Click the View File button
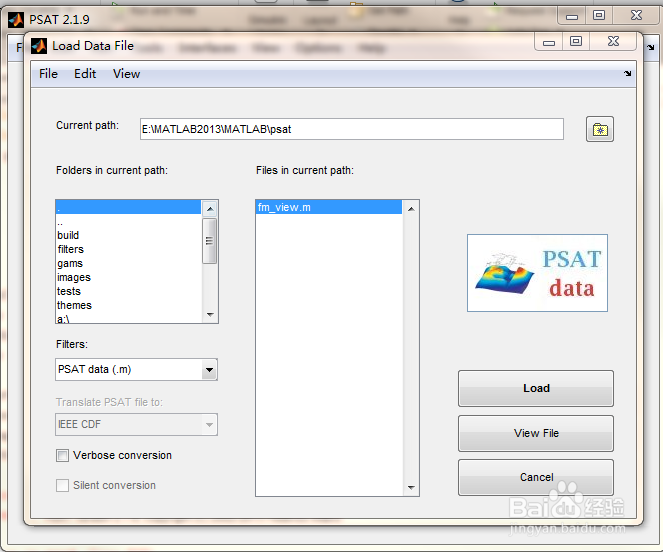The image size is (663, 552). coord(536,433)
